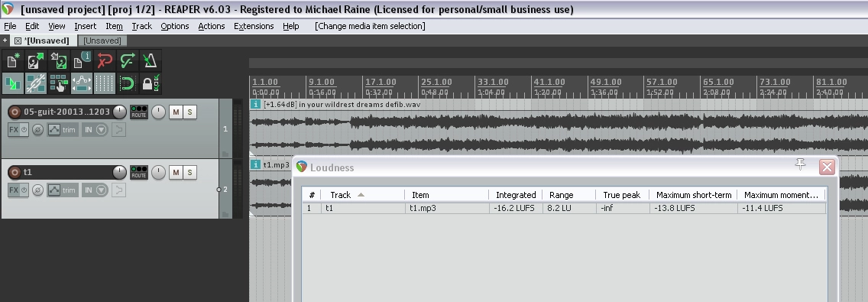Image resolution: width=868 pixels, height=302 pixels.
Task: Toggle the snap magnet icon
Action: tap(127, 83)
